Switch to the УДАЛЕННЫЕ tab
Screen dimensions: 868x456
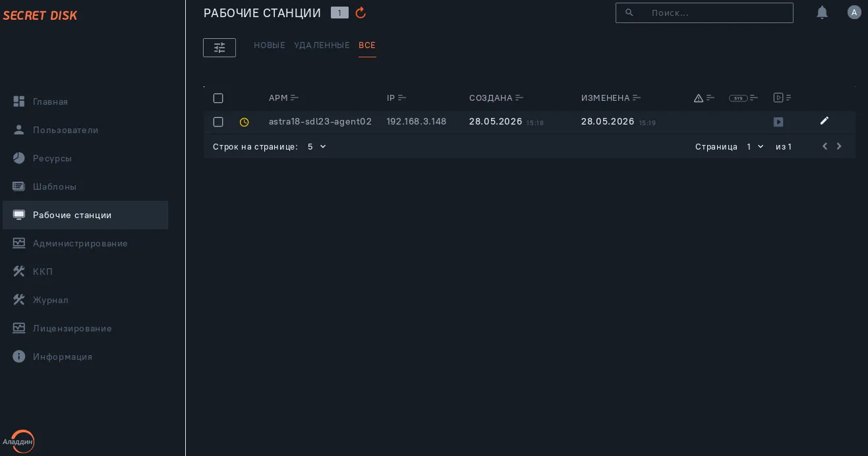point(322,45)
